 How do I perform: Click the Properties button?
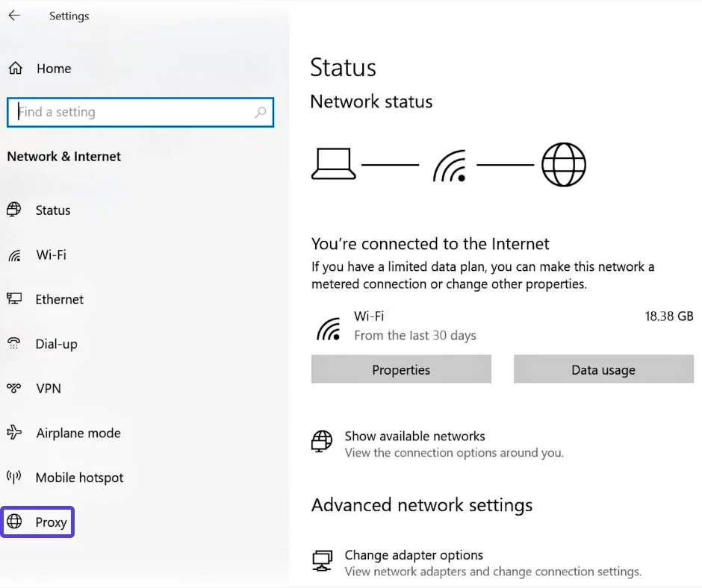click(x=401, y=369)
